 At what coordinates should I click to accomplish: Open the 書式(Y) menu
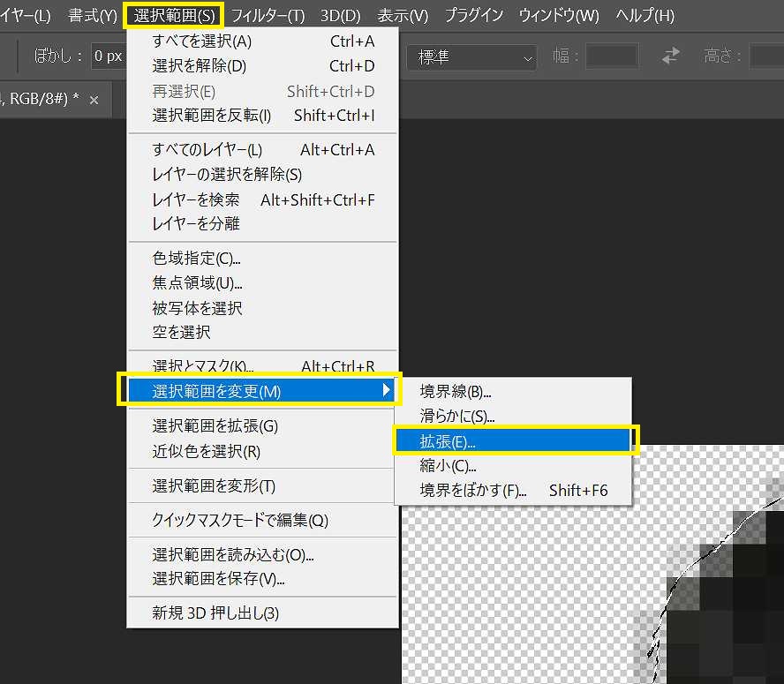click(x=93, y=16)
